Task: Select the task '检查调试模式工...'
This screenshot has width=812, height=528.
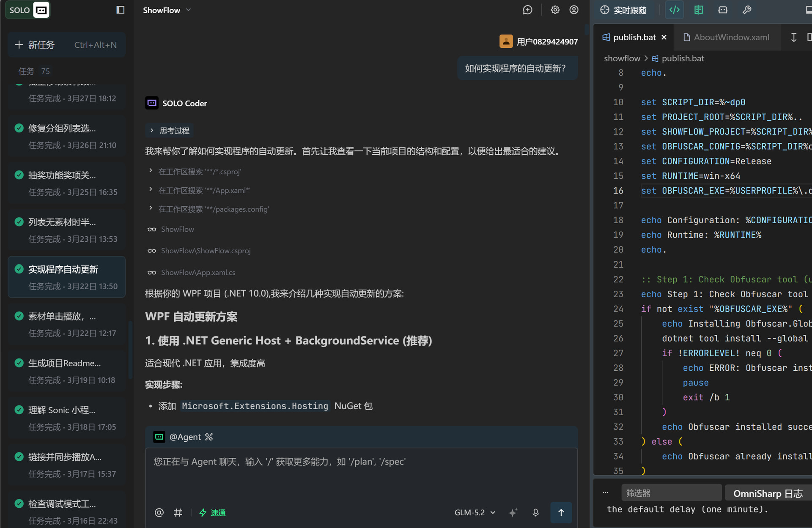Action: [66, 509]
